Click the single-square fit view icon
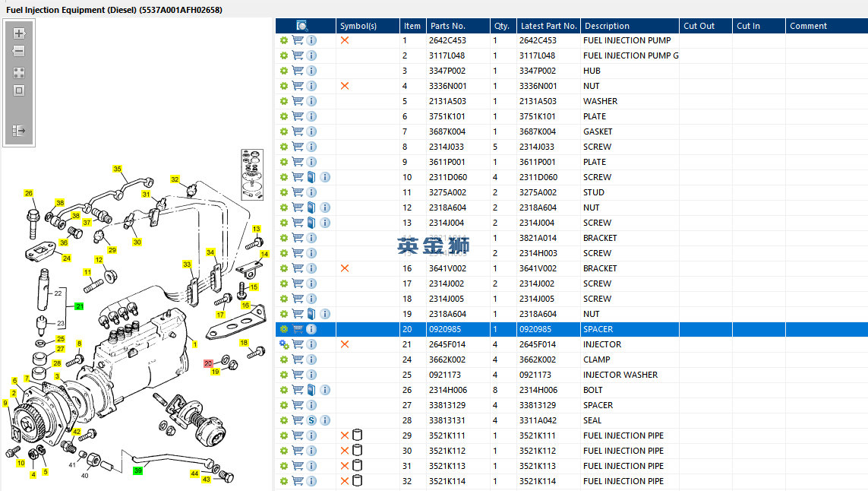The height and width of the screenshot is (491, 868). 19,90
